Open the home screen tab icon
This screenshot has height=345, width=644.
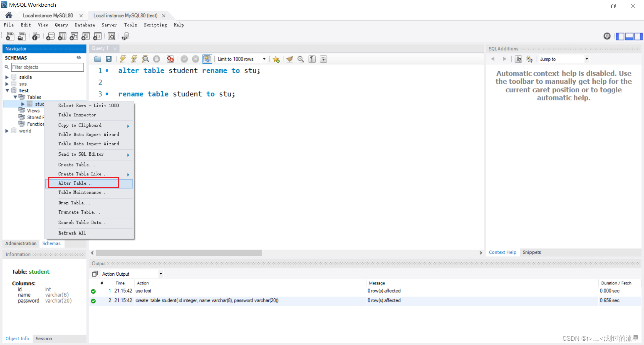9,15
